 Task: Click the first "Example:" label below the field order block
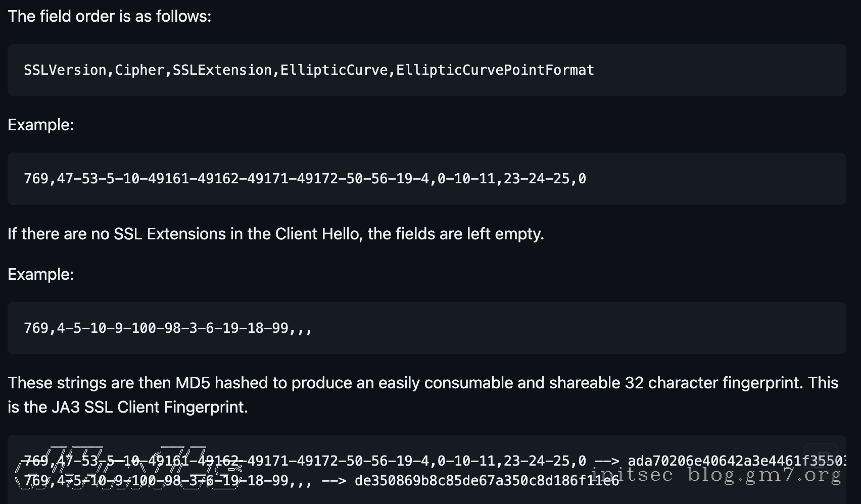(x=41, y=125)
